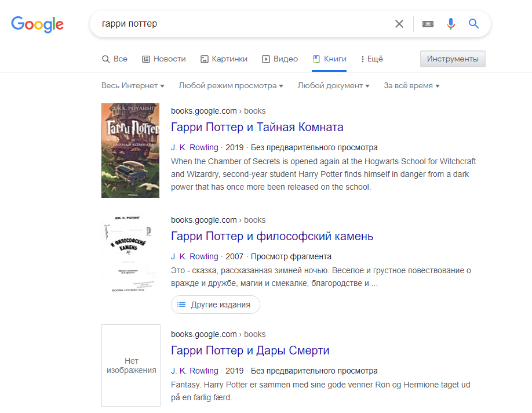
Task: Click books.google.com URL above философский камень
Action: [x=218, y=220]
